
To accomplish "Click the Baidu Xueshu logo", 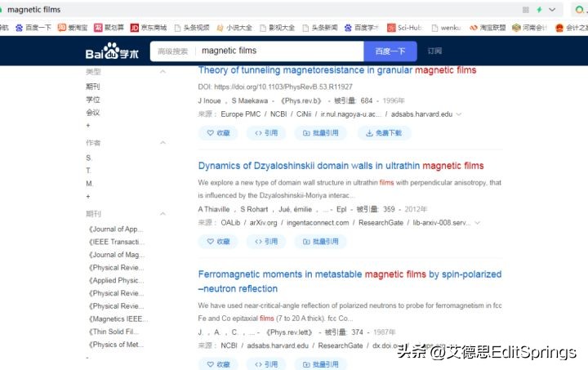I will (112, 51).
